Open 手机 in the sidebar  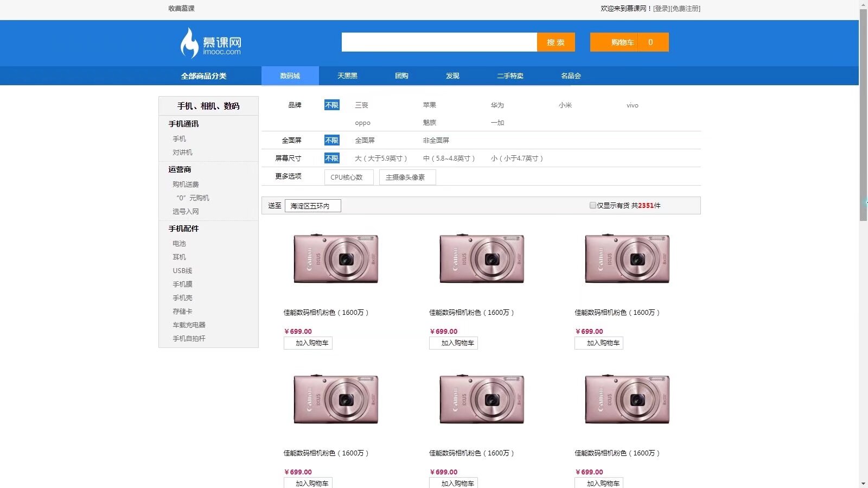click(179, 139)
